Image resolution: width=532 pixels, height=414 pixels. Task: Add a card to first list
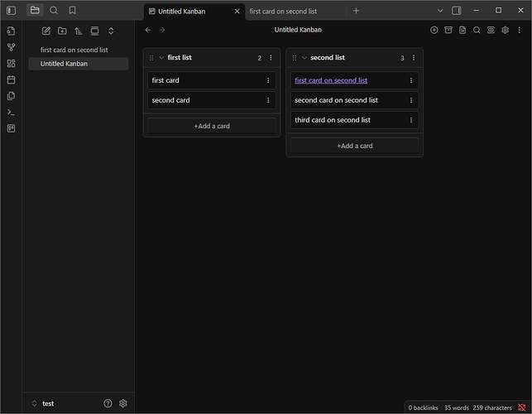pyautogui.click(x=212, y=126)
